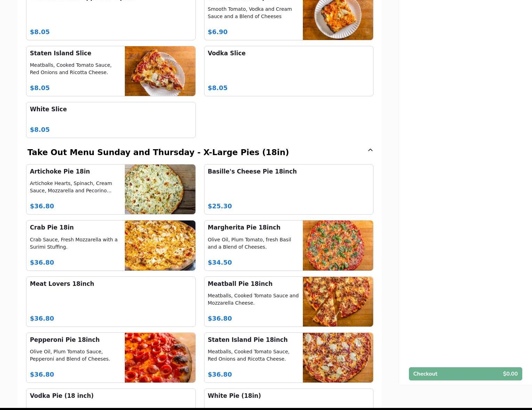532x410 pixels.
Task: Click the green Checkout button
Action: [x=465, y=374]
